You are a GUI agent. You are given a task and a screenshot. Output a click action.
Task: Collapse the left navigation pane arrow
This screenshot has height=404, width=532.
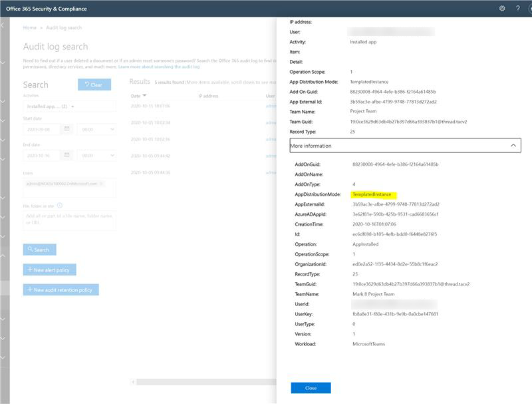click(2, 26)
